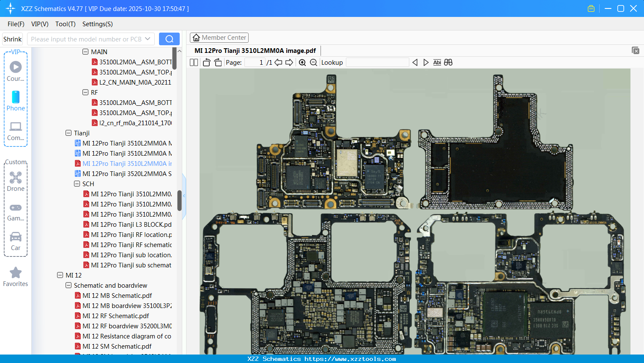Toggle the two-page side-by-side view

click(x=194, y=63)
